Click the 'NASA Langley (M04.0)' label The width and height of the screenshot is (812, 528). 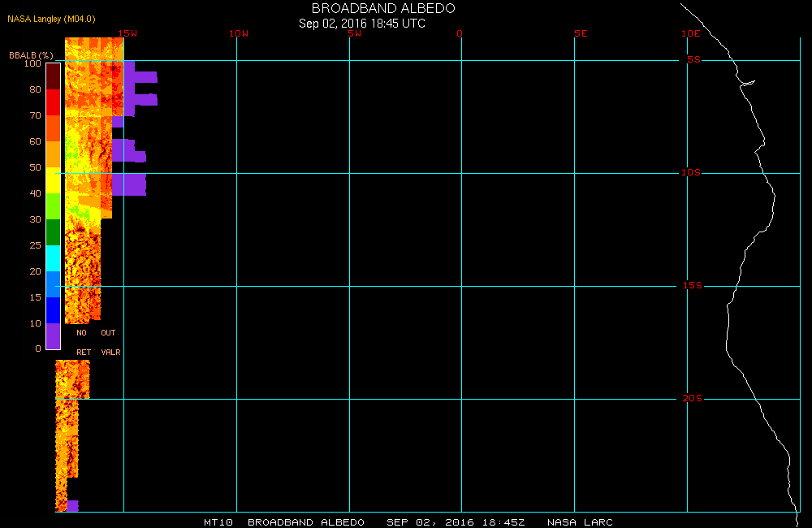[51, 19]
